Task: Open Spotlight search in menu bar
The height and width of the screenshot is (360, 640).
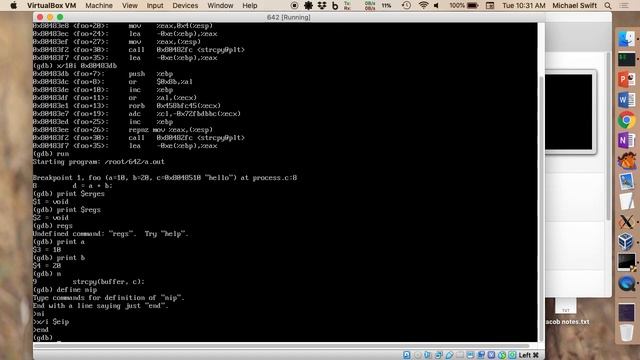Action: [x=608, y=6]
